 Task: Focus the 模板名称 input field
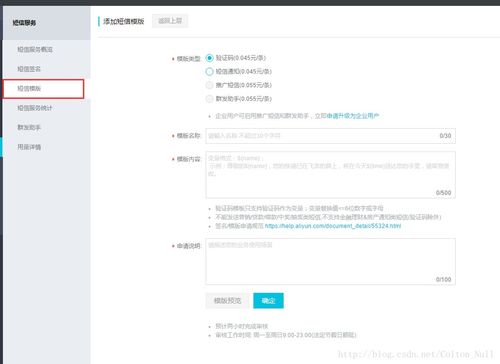click(x=330, y=136)
